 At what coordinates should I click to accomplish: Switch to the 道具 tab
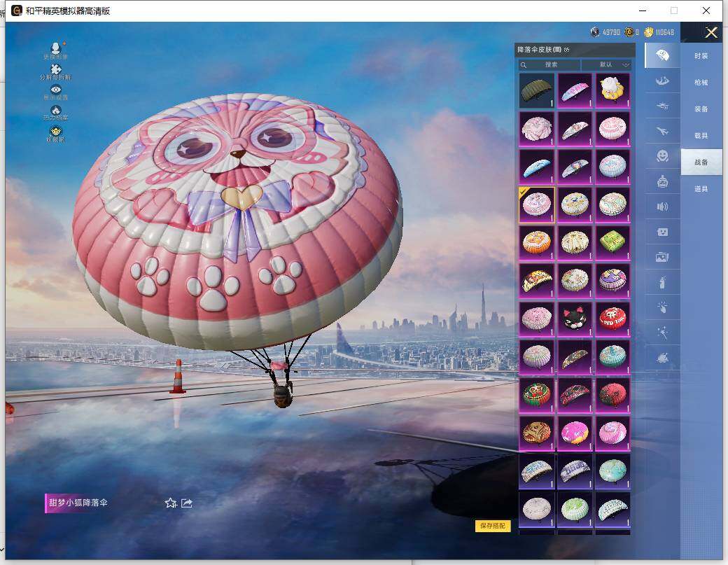tap(701, 188)
